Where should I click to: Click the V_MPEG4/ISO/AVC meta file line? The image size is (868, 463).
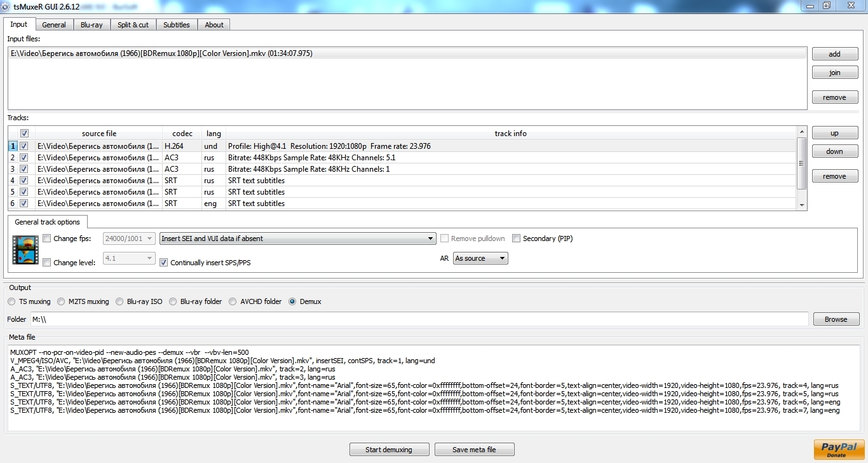coord(222,361)
